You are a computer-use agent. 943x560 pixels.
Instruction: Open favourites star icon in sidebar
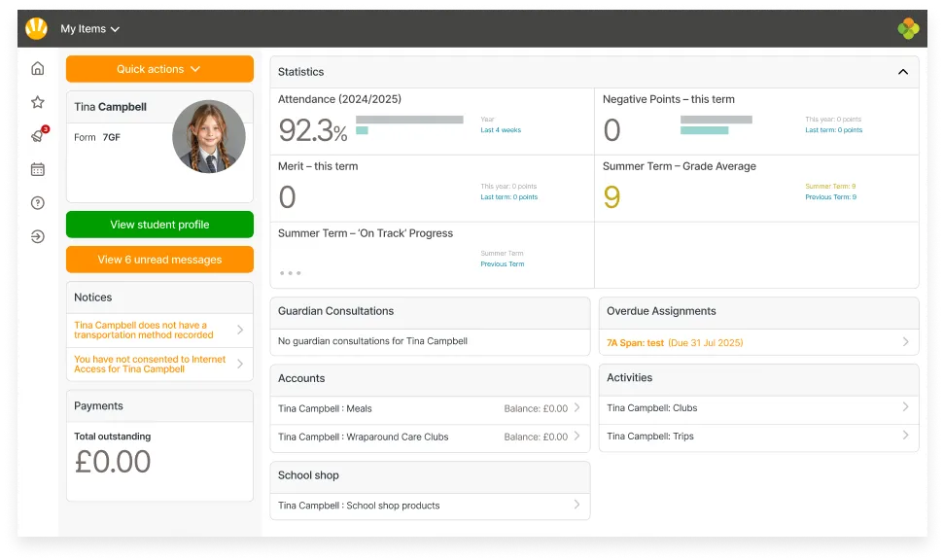(x=38, y=102)
